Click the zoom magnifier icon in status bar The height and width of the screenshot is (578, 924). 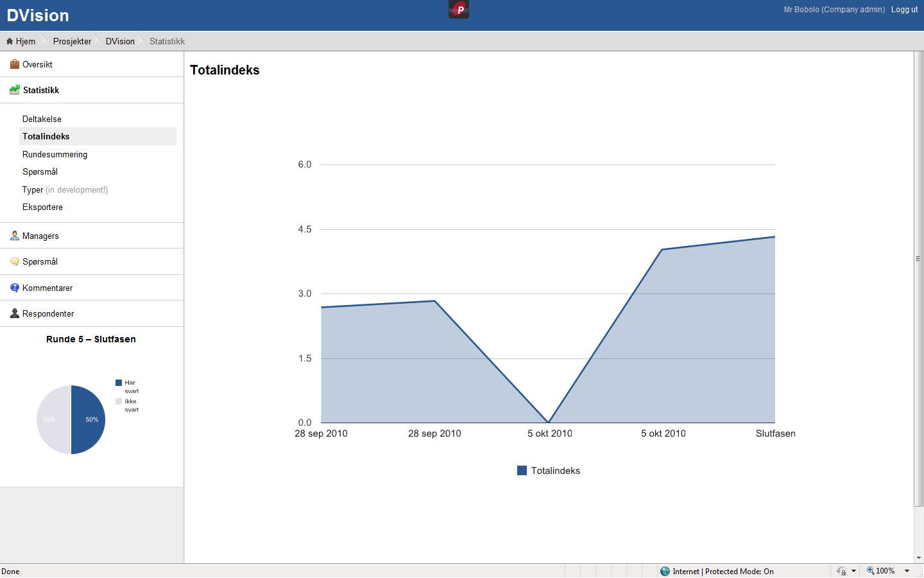[871, 571]
